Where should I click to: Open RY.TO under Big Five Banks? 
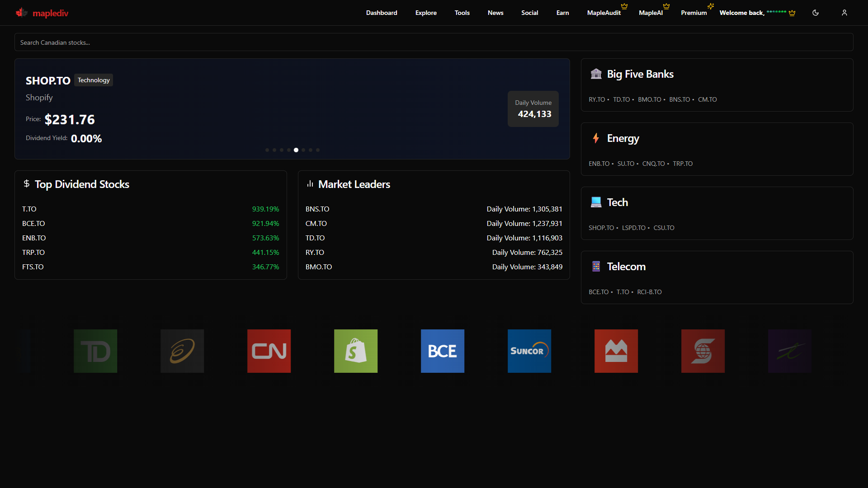click(598, 99)
